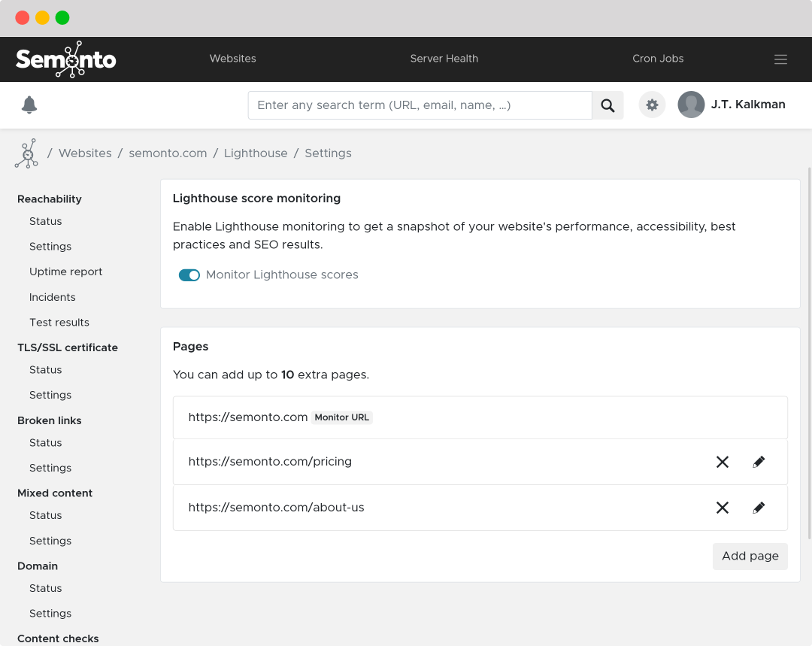This screenshot has width=812, height=646.
Task: Click the https://semonto.com page row
Action: (x=480, y=417)
